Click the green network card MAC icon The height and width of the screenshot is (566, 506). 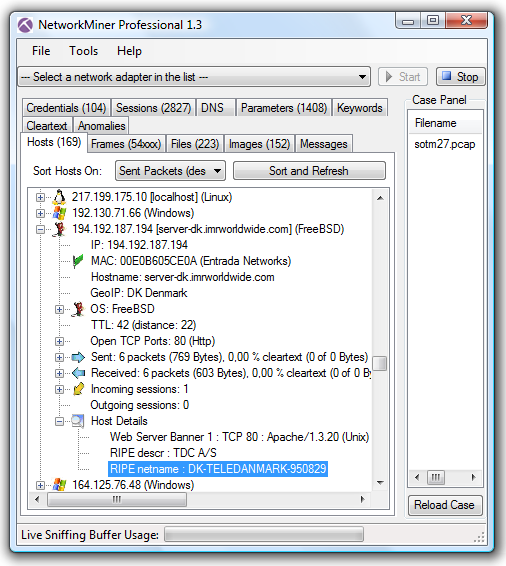(78, 261)
